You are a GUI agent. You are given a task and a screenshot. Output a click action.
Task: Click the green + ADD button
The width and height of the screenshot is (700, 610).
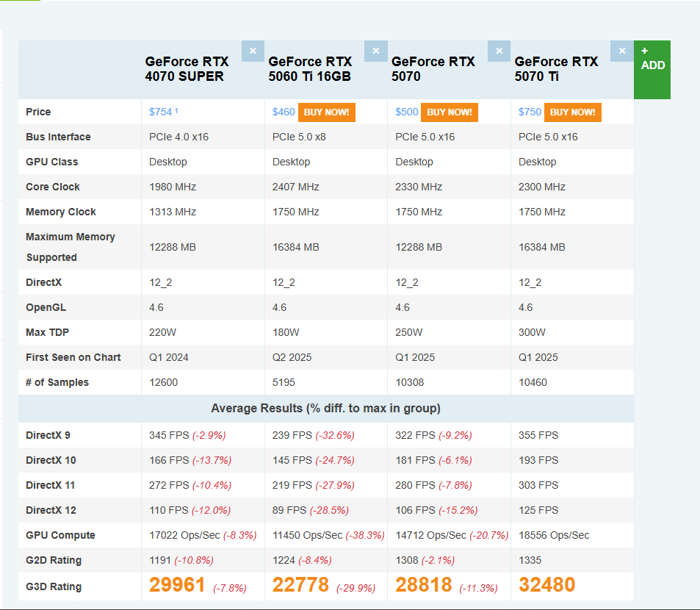pos(652,69)
